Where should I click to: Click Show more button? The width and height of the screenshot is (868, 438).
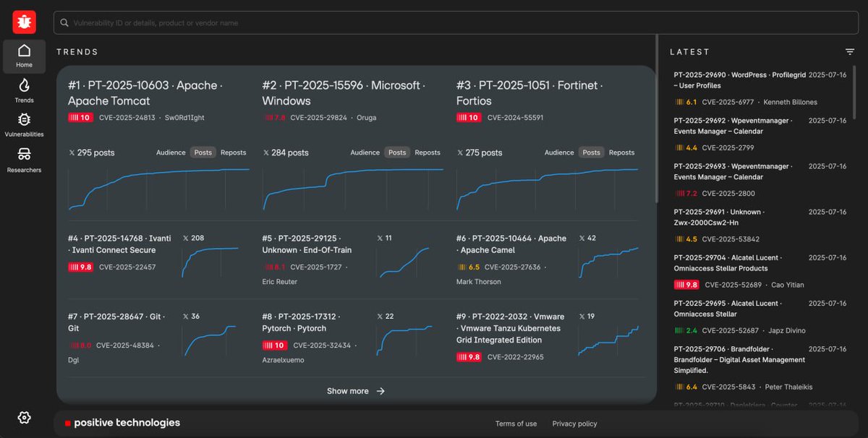[356, 391]
